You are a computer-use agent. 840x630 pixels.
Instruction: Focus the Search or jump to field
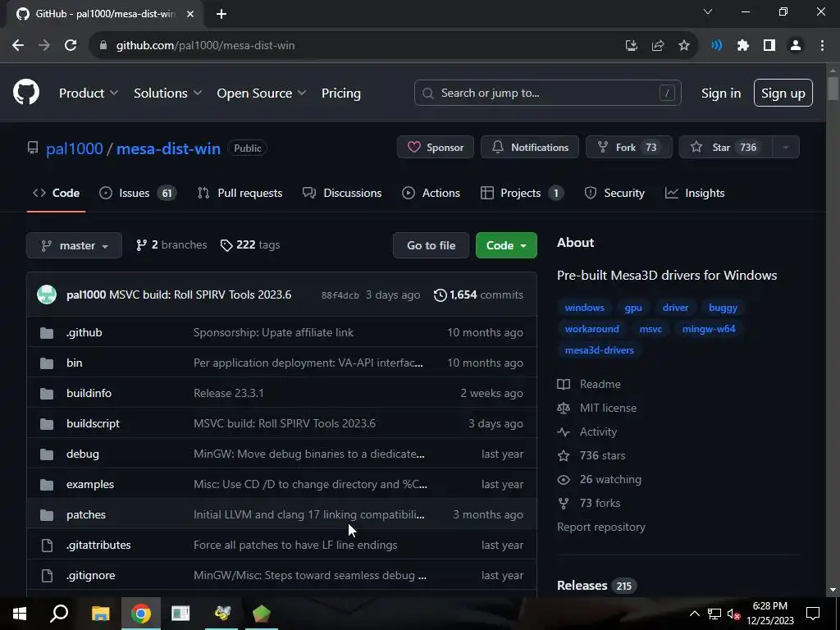coord(547,93)
